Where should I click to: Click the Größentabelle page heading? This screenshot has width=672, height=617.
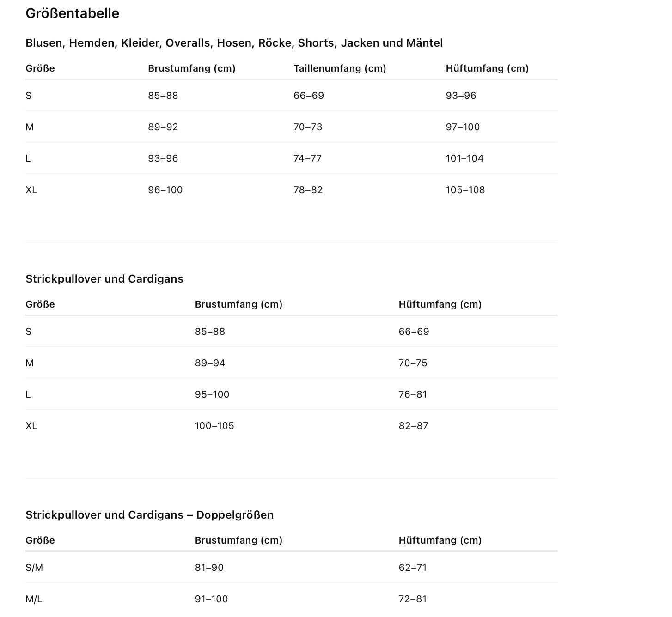pos(73,13)
